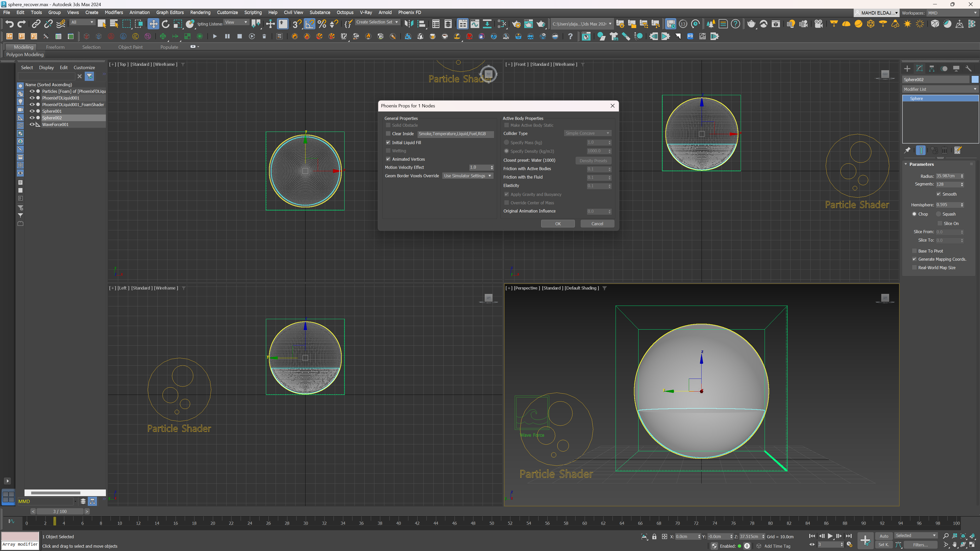Uncheck the Animated Vertices checkbox
The height and width of the screenshot is (551, 980).
tap(388, 159)
